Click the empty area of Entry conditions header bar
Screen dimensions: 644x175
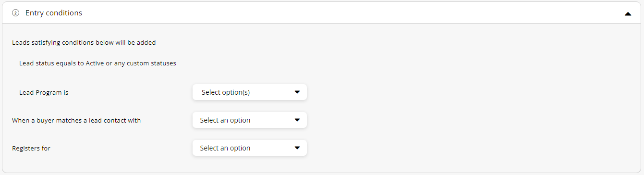click(x=351, y=13)
